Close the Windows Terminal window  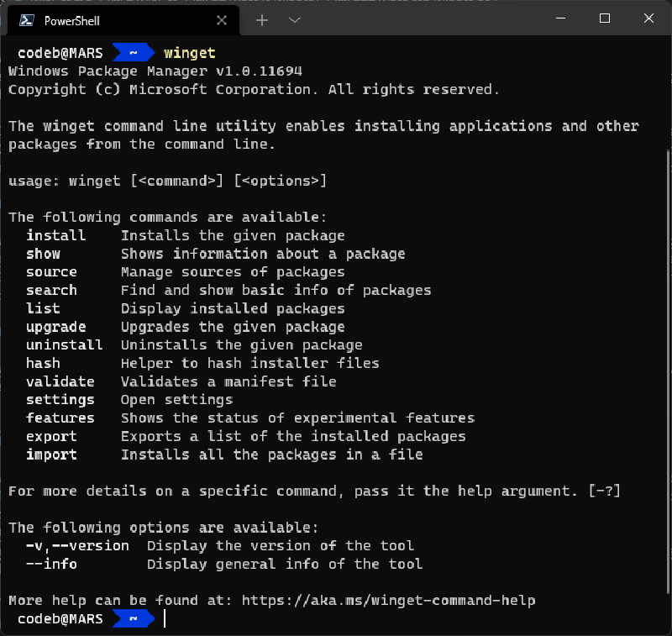click(x=649, y=18)
